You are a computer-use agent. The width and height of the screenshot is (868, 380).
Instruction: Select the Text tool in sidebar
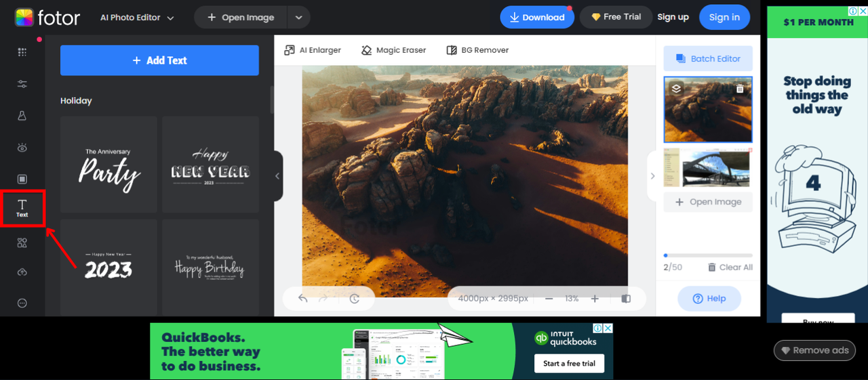pyautogui.click(x=22, y=209)
